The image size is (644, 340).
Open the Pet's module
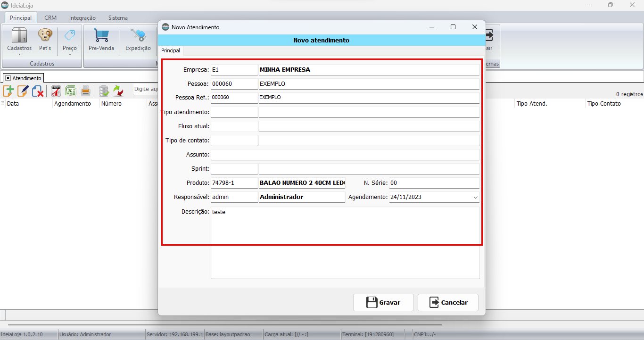click(45, 40)
